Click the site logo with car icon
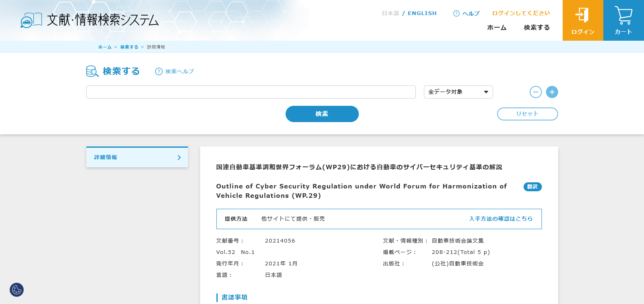This screenshot has width=644, height=304. [31, 20]
